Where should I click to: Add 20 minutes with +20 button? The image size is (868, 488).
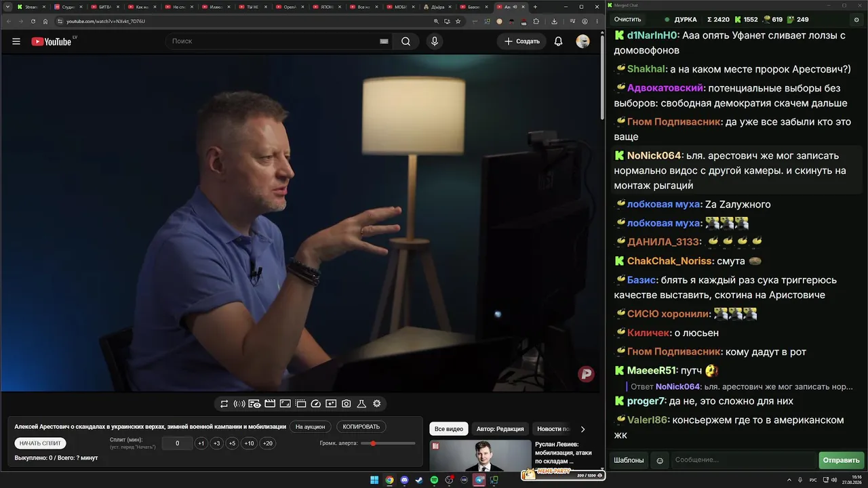268,443
